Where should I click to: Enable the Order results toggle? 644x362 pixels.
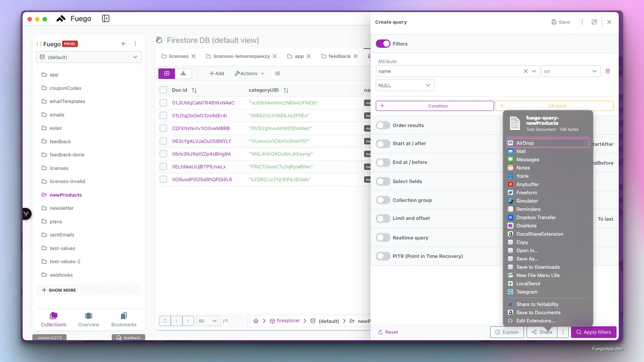point(383,125)
